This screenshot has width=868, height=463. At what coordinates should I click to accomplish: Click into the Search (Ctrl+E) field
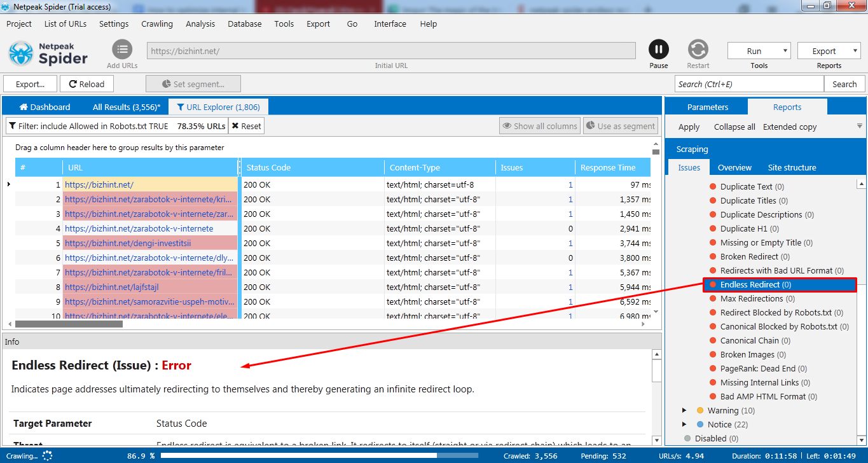coord(749,84)
